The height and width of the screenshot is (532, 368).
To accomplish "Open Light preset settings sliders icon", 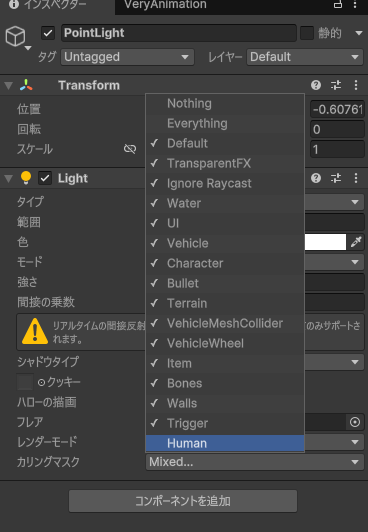I will pos(336,178).
